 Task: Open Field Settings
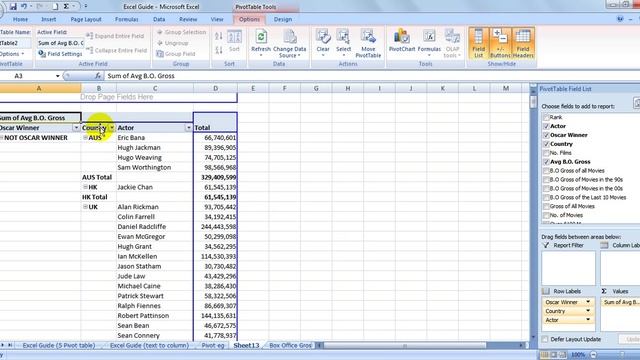point(60,53)
